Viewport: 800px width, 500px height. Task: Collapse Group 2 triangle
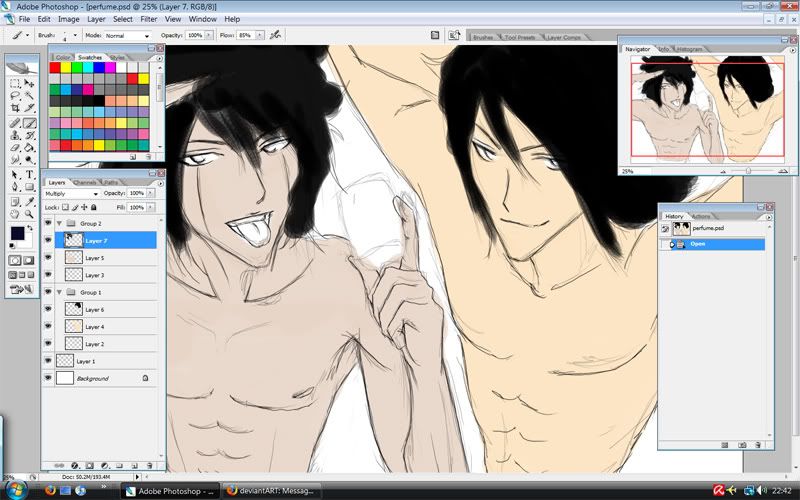click(x=59, y=223)
